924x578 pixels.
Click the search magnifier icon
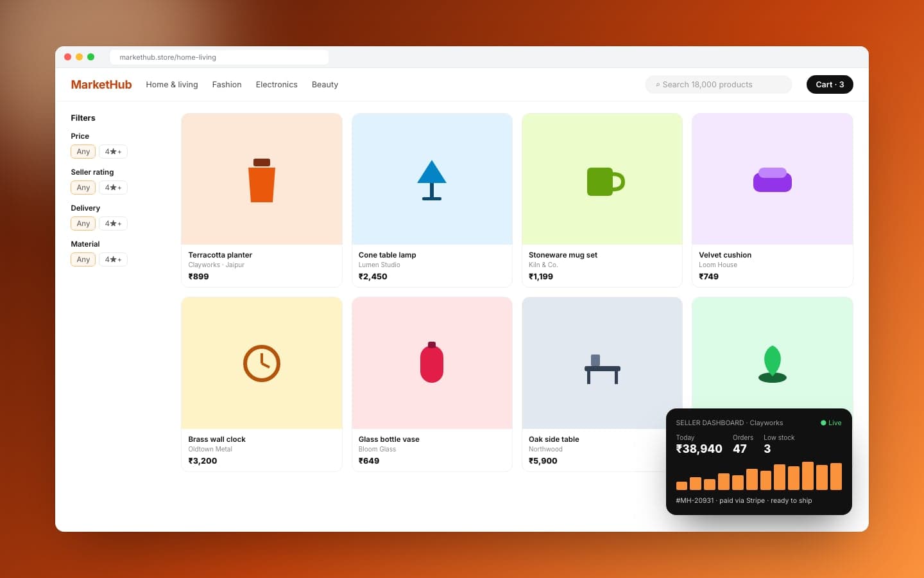point(658,85)
